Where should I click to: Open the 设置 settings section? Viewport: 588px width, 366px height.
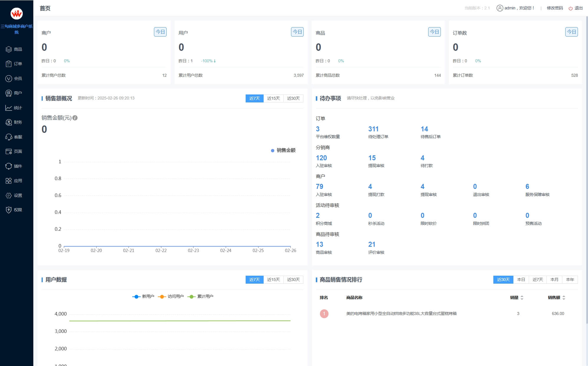tap(17, 195)
